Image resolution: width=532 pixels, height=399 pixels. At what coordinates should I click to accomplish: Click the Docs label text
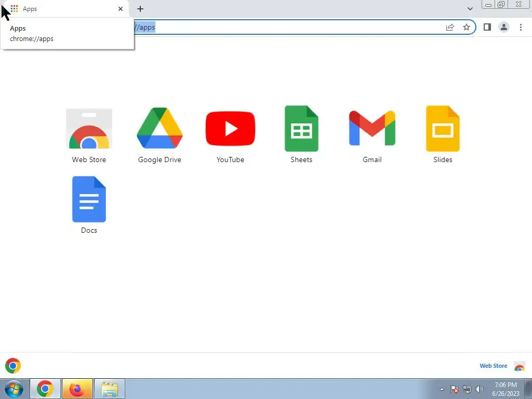pos(89,230)
